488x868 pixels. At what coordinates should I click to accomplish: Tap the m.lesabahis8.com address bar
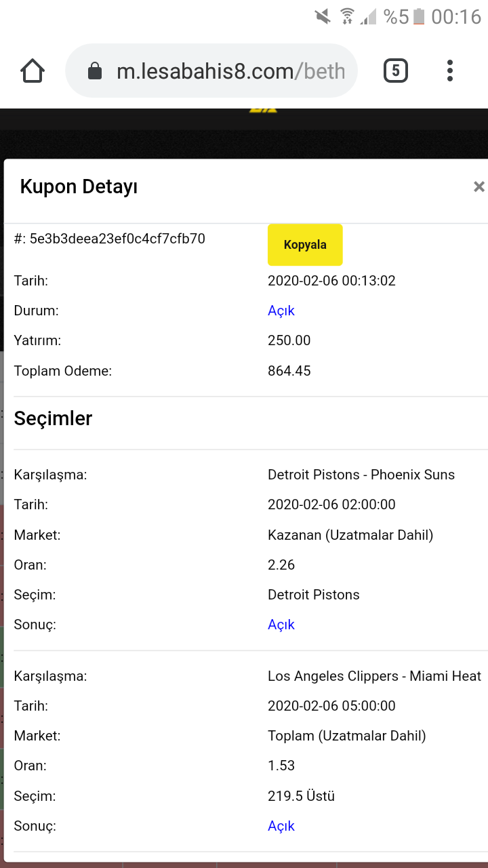(211, 71)
